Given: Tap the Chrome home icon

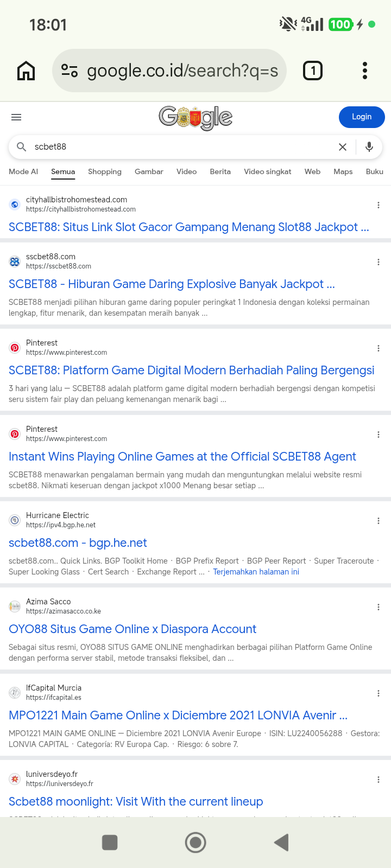Looking at the screenshot, I should pyautogui.click(x=26, y=71).
